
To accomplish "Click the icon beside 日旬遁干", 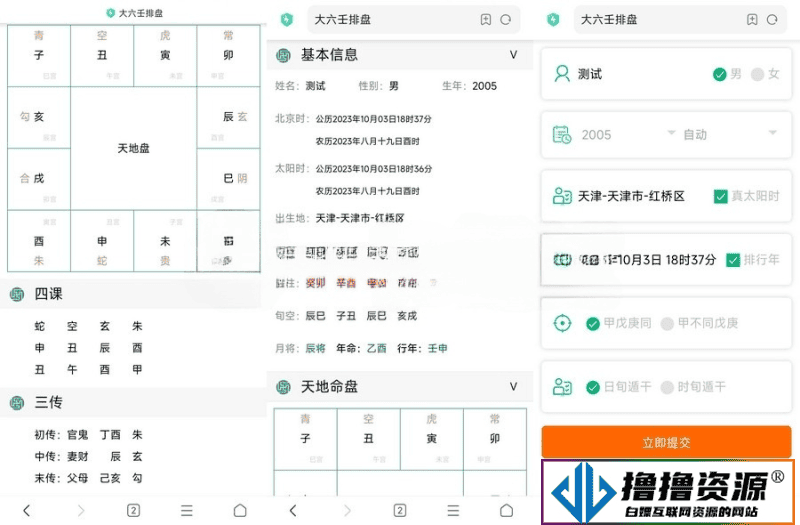I will (562, 387).
